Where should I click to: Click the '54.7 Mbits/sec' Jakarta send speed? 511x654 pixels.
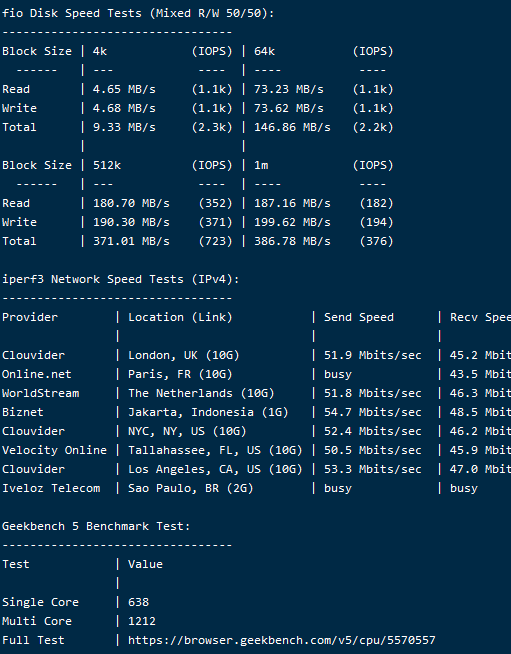[x=373, y=412]
